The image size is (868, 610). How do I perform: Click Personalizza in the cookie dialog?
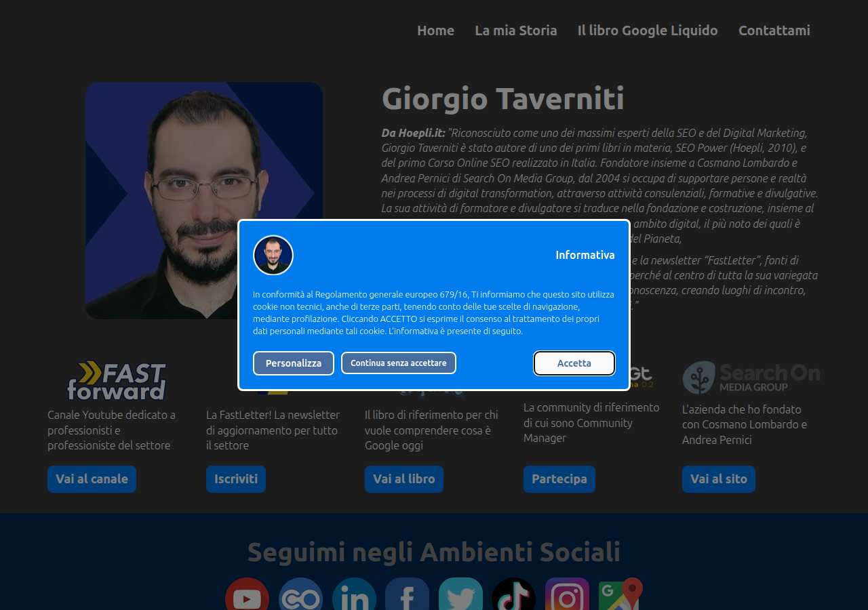point(294,363)
